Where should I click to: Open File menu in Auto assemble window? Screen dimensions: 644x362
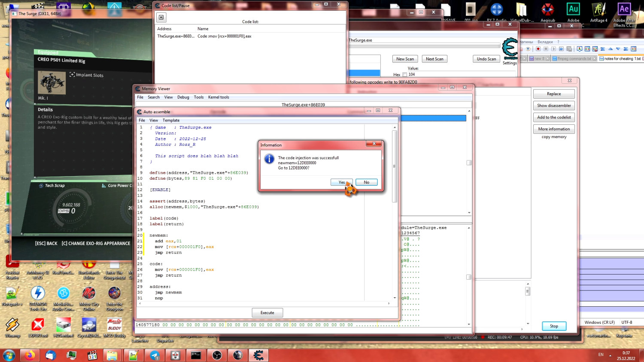click(x=142, y=121)
